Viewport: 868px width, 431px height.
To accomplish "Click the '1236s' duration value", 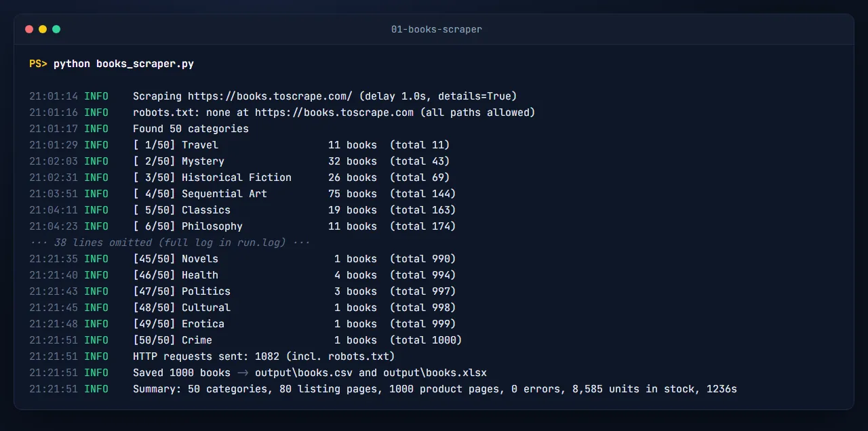I will pyautogui.click(x=722, y=389).
